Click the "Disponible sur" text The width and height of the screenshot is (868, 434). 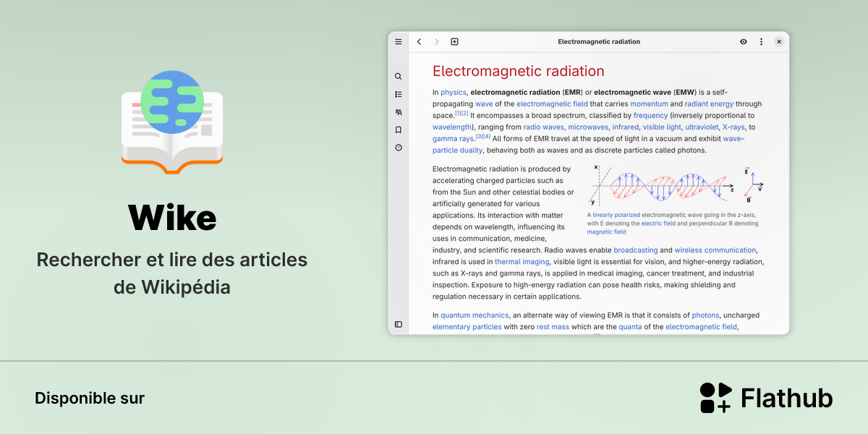[90, 399]
